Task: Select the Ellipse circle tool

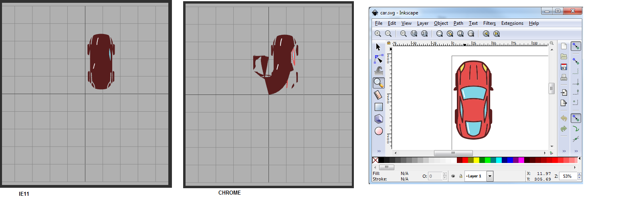Action: pos(378,131)
